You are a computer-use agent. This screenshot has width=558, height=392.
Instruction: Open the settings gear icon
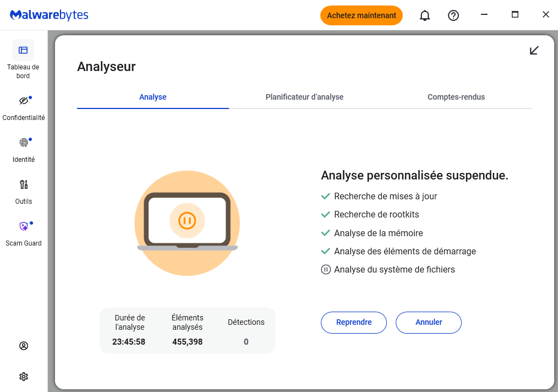[24, 377]
